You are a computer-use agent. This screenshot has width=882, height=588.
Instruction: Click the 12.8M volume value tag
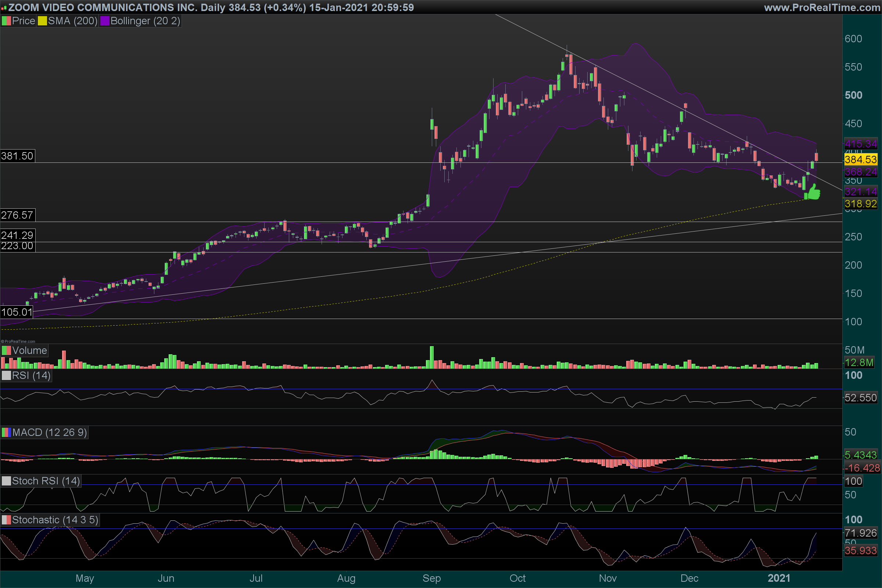(859, 363)
